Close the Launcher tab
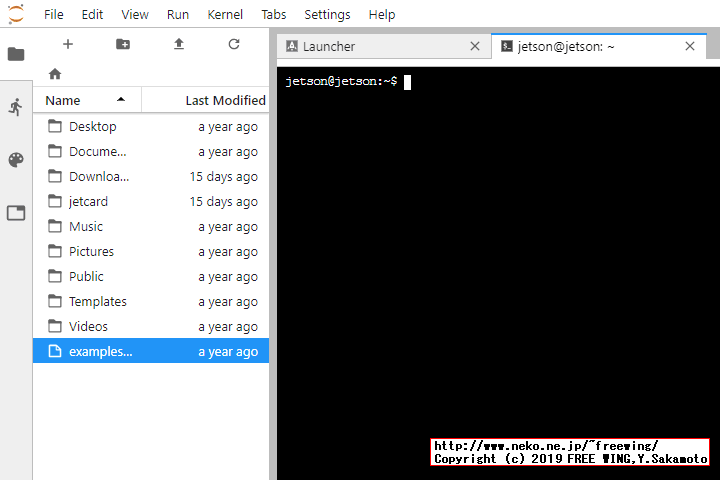The width and height of the screenshot is (720, 480). pyautogui.click(x=475, y=46)
